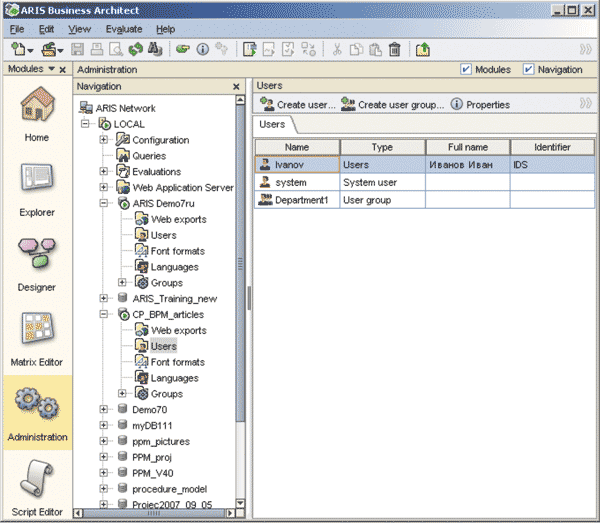Click scroll-down arrow in navigation tree

tap(240, 503)
